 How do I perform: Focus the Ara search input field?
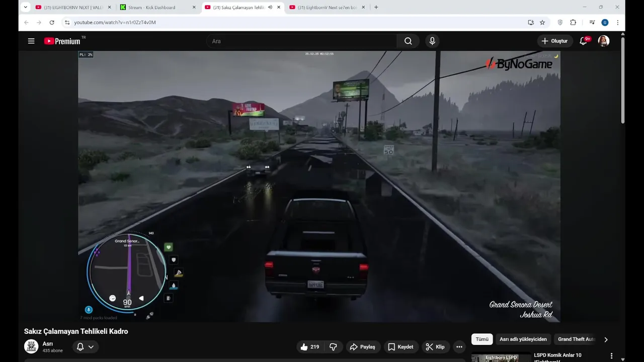click(x=302, y=41)
